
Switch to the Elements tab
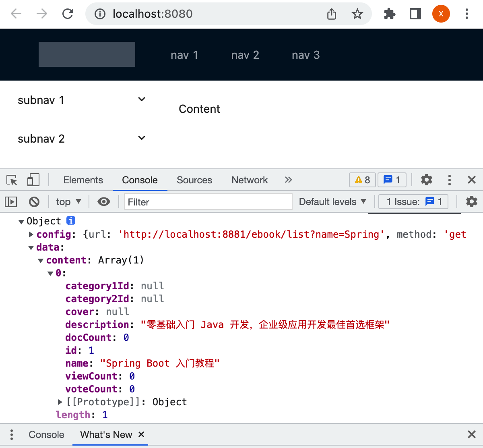83,180
